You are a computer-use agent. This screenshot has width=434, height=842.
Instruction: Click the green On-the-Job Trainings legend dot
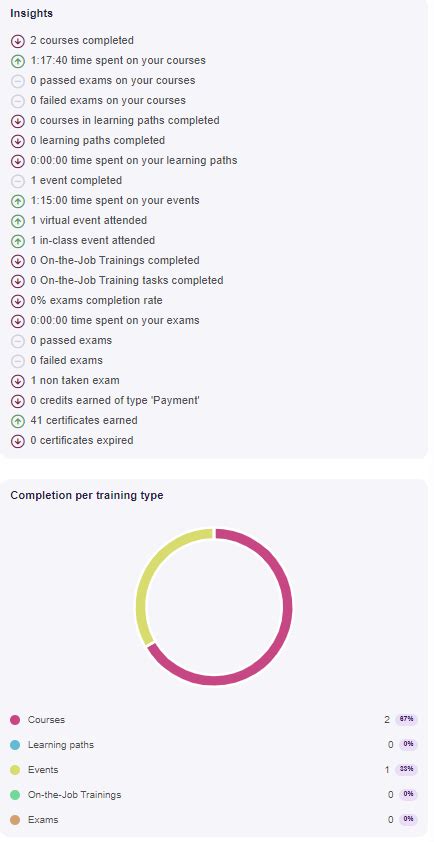click(x=15, y=795)
